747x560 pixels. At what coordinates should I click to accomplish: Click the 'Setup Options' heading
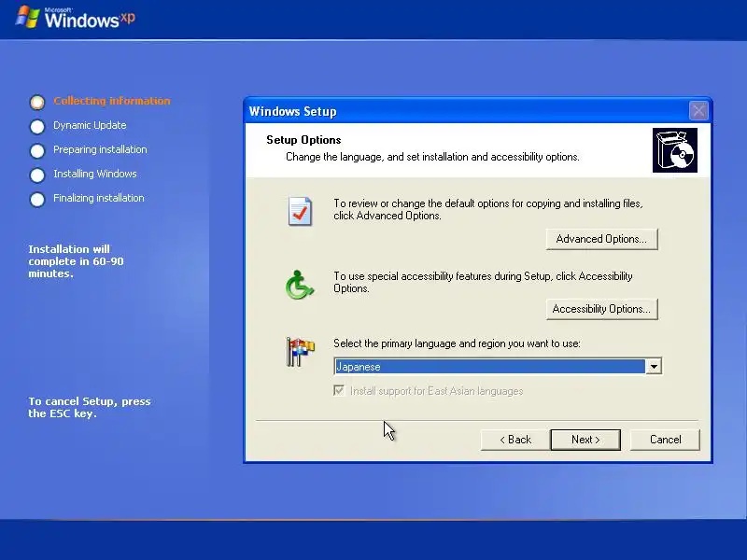click(303, 140)
